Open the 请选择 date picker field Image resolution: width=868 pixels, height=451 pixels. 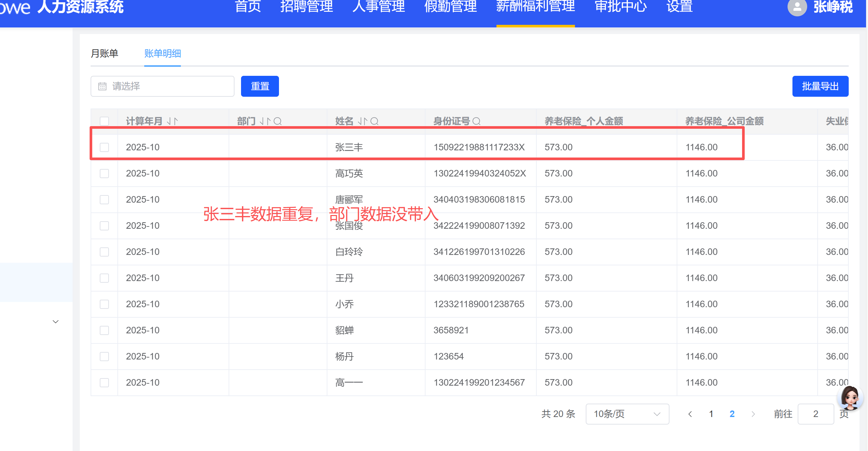[x=163, y=86]
